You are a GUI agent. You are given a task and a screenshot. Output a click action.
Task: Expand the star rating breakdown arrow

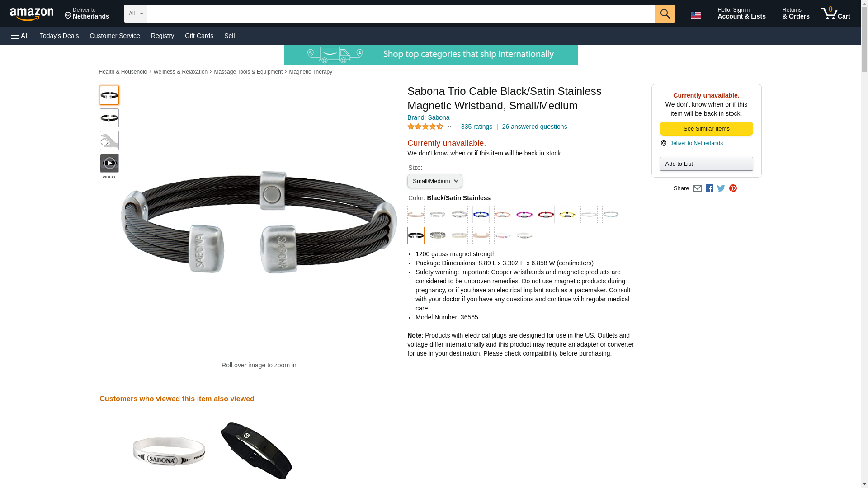coord(449,127)
